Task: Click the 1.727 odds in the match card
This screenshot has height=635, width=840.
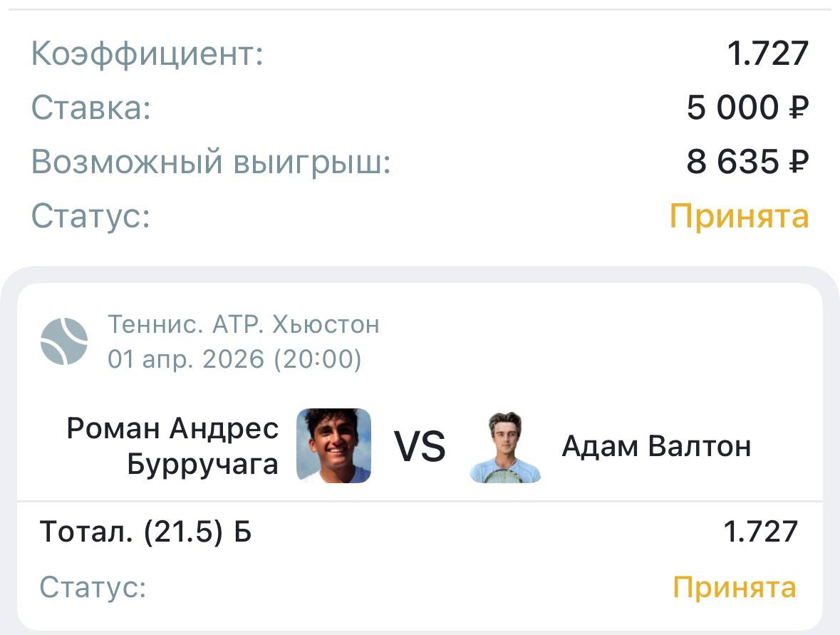Action: point(760,532)
